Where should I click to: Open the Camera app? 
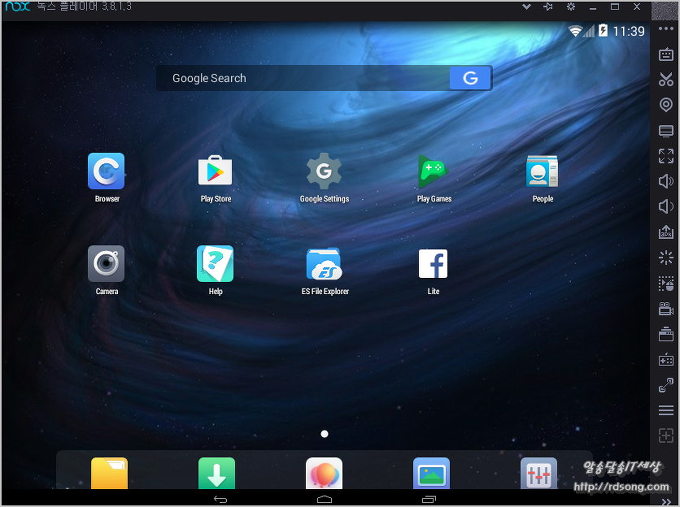(106, 264)
